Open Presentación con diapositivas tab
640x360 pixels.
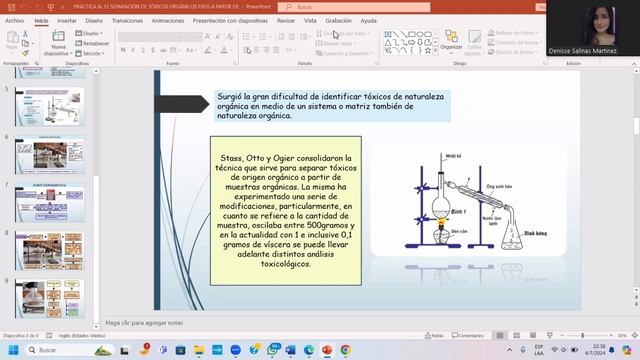(230, 20)
